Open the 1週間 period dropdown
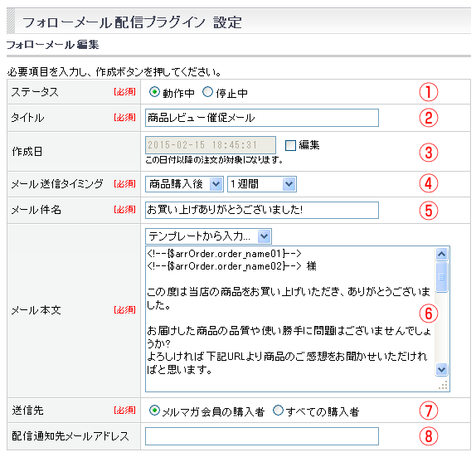Image resolution: width=476 pixels, height=457 pixels. click(x=262, y=184)
